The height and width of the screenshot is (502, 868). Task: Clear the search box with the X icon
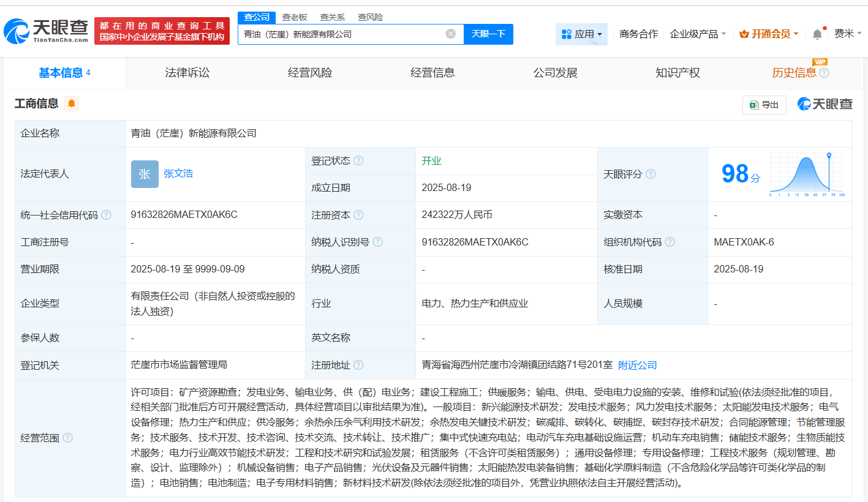451,34
